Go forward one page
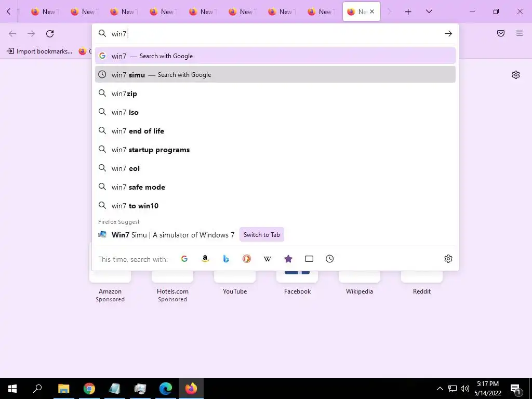 pos(31,34)
